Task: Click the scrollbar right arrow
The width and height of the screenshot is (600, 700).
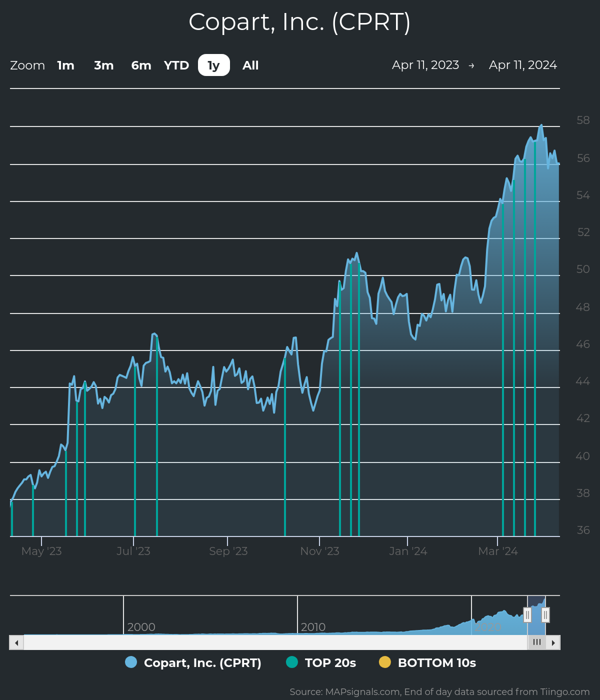Action: coord(553,642)
